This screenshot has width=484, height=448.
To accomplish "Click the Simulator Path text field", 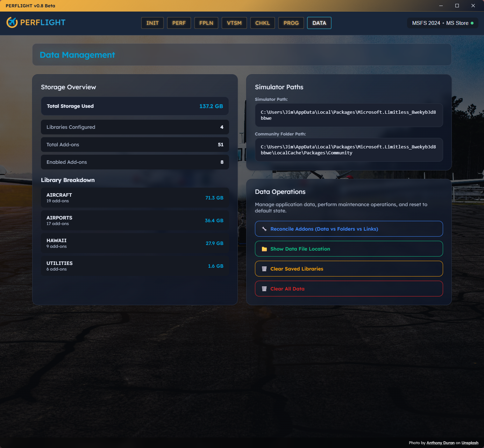I will pyautogui.click(x=349, y=115).
